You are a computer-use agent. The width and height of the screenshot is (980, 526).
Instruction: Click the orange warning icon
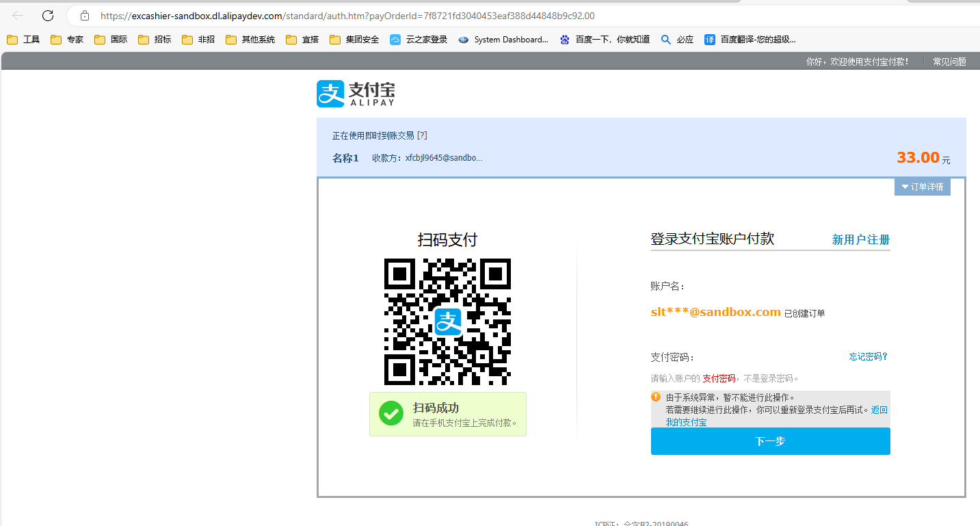point(656,397)
